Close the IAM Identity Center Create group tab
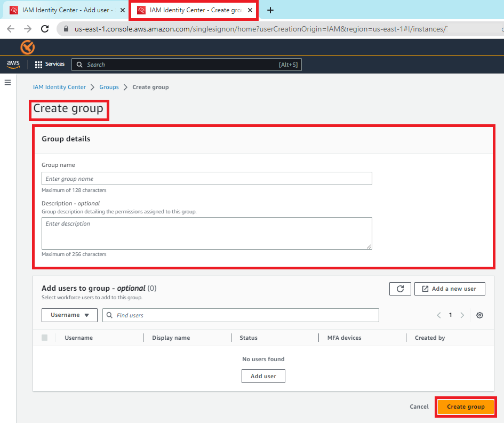The image size is (504, 423). [x=250, y=10]
